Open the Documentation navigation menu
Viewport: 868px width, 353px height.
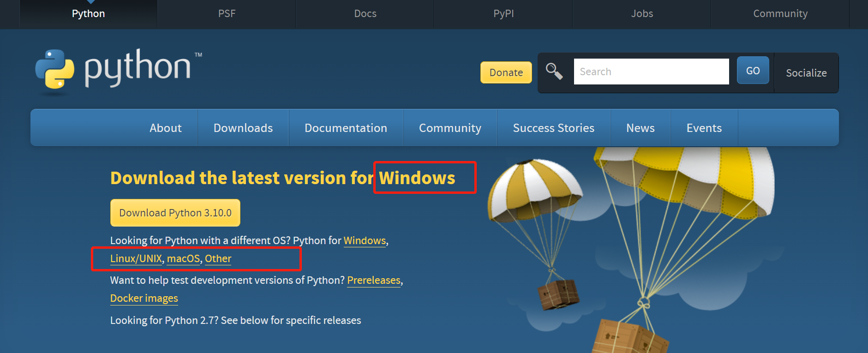pos(346,128)
